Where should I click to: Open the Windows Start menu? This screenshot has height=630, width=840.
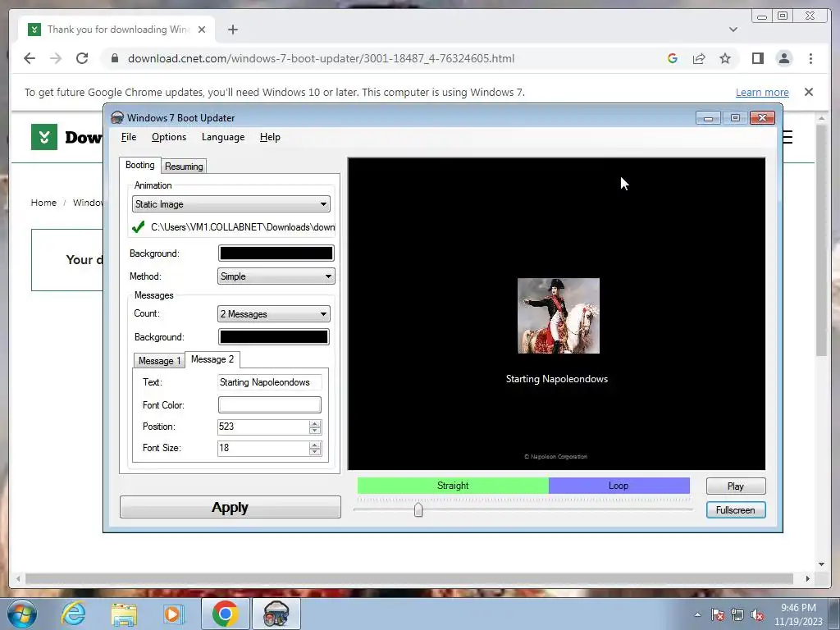(21, 614)
